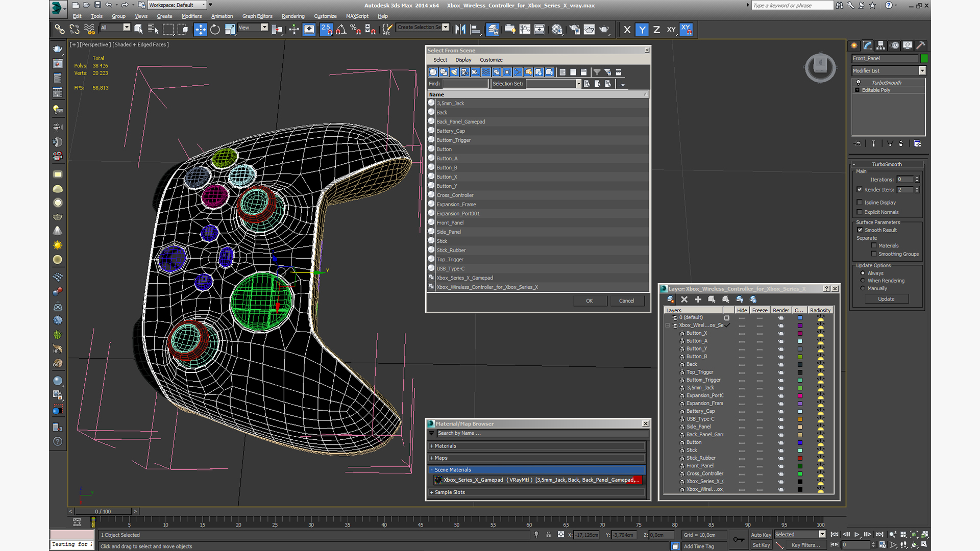The image size is (980, 551).
Task: Restrict transform to the X axis
Action: click(x=627, y=30)
